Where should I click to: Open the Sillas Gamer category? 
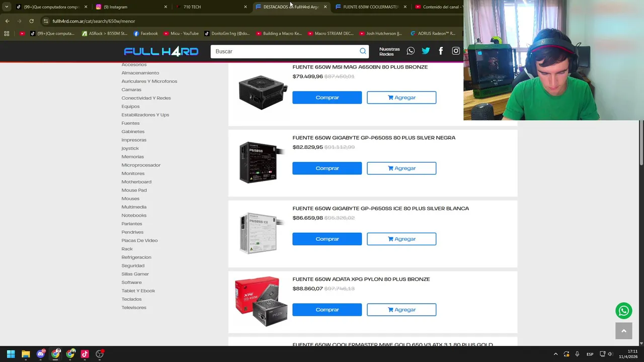click(x=135, y=274)
